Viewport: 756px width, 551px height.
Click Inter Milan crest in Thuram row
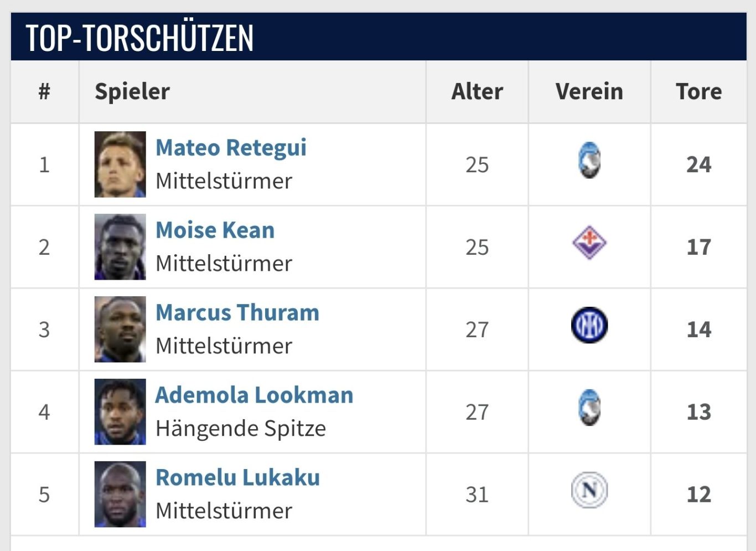[x=589, y=325]
